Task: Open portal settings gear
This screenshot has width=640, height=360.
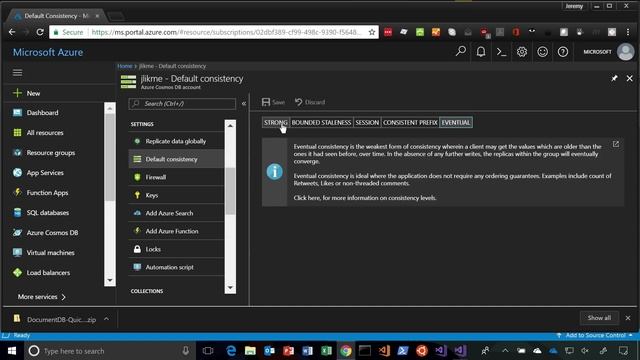Action: 522,52
